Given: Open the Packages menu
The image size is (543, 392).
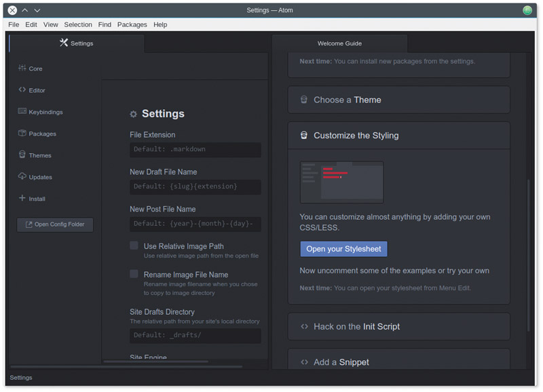Looking at the screenshot, I should tap(132, 24).
